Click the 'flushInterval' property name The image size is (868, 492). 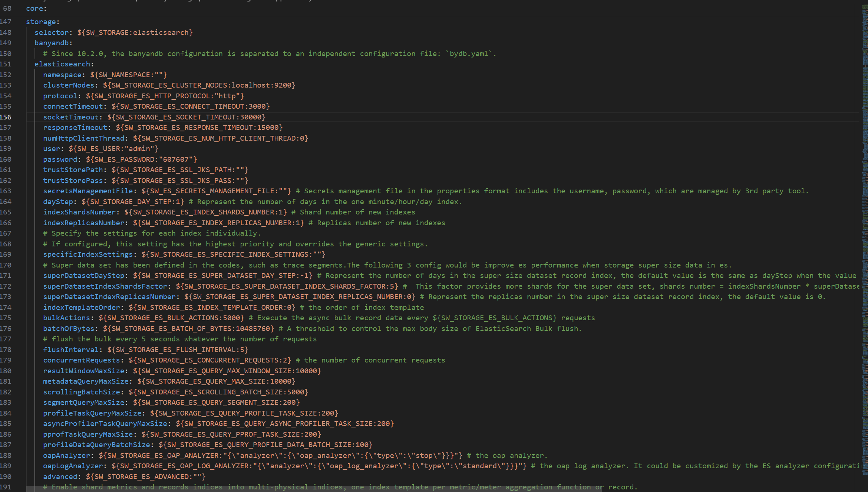click(x=70, y=350)
